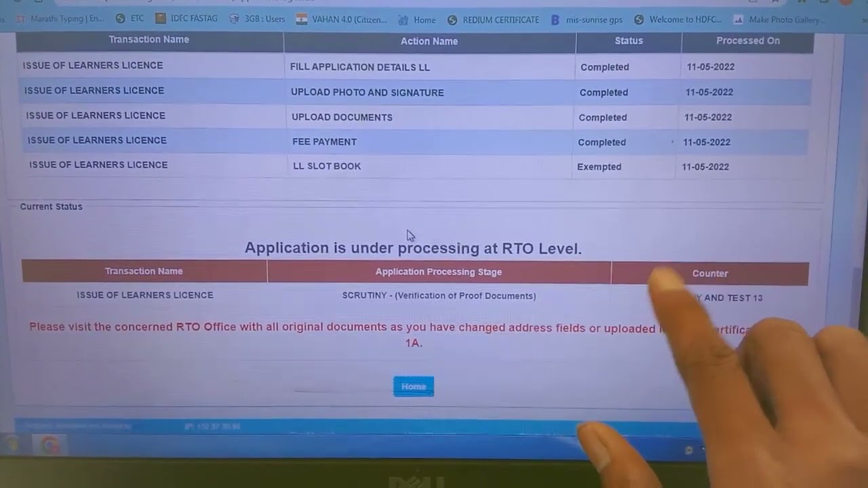Open the Home bookmark in bookmarks bar

click(418, 20)
